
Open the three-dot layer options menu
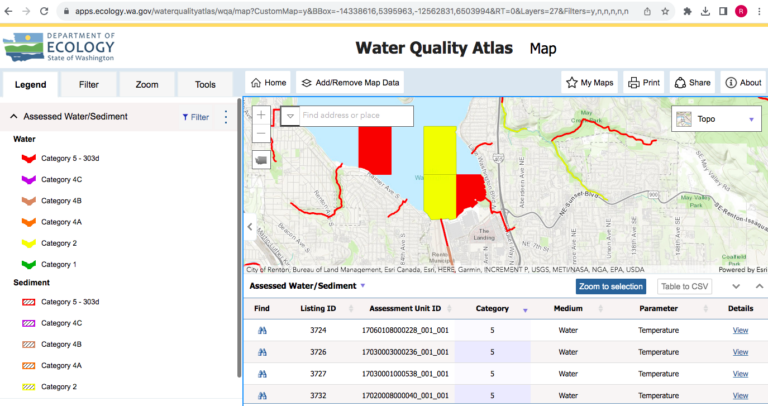pos(225,117)
